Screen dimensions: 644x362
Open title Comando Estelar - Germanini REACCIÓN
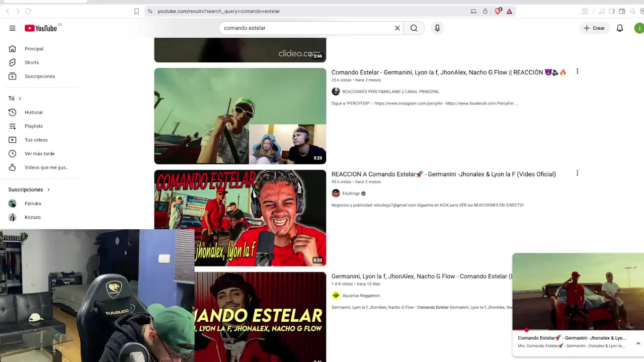tap(449, 72)
